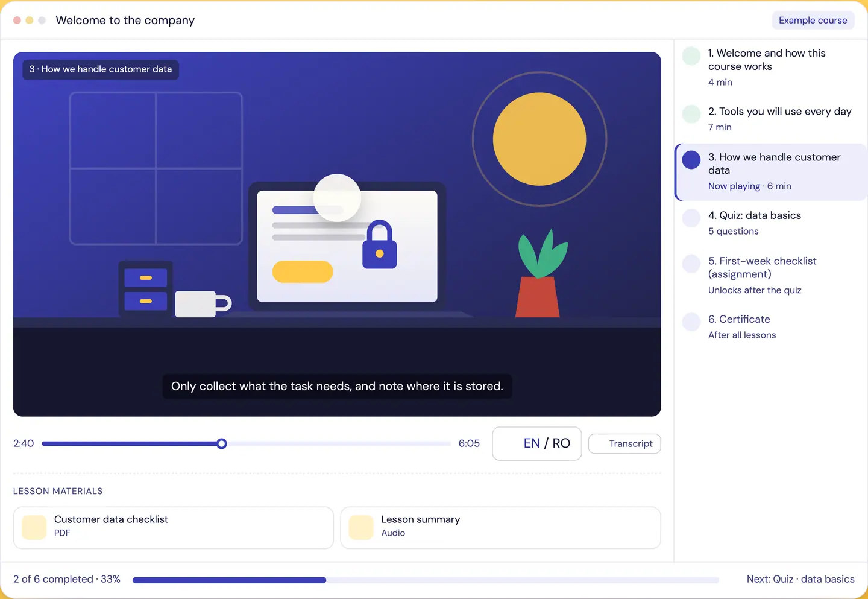Click the Quiz data basics status circle
This screenshot has height=599, width=868.
pyautogui.click(x=691, y=218)
